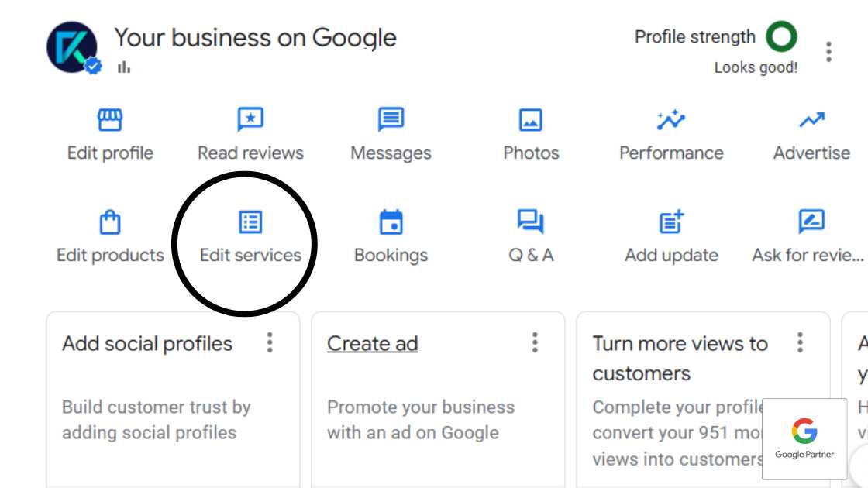Click the Edit services list icon

(x=250, y=223)
